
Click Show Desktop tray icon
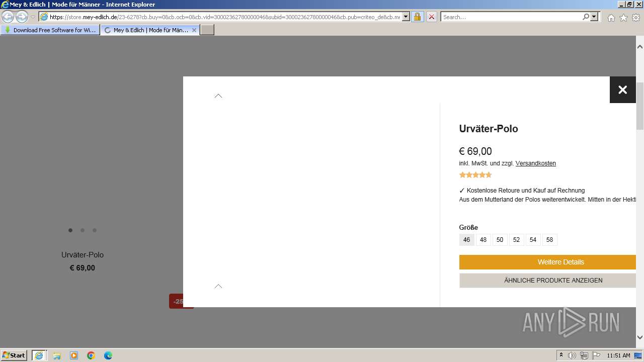click(638, 355)
